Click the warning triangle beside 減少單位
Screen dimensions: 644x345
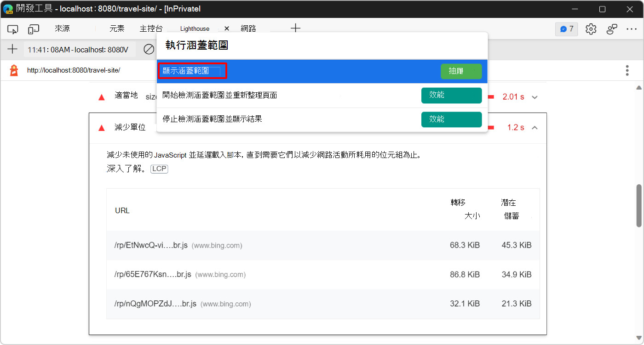tap(101, 128)
